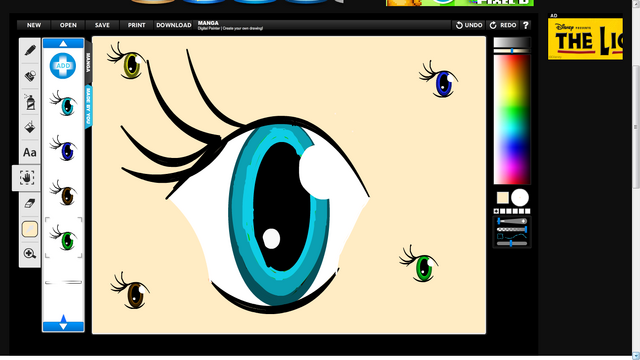The height and width of the screenshot is (360, 640).
Task: Select the Aa text tool
Action: tap(30, 153)
